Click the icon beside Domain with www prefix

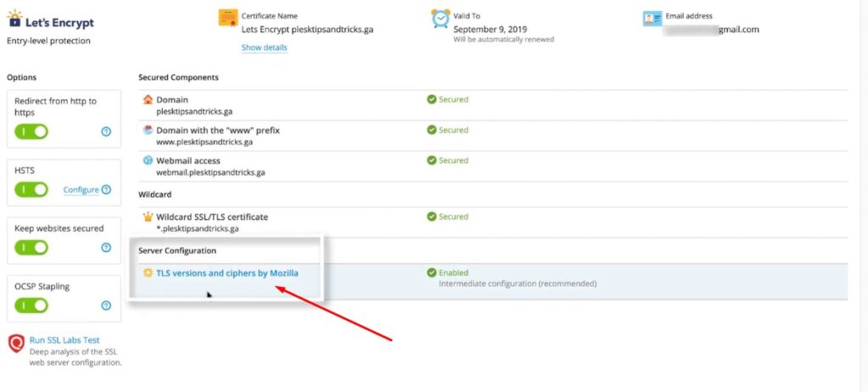[147, 130]
